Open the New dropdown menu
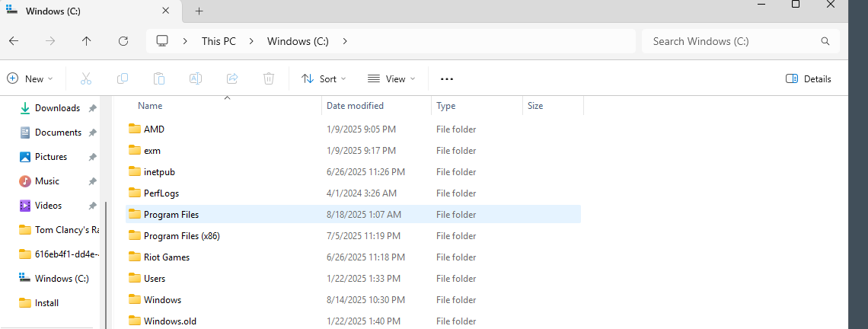868x329 pixels. tap(30, 78)
